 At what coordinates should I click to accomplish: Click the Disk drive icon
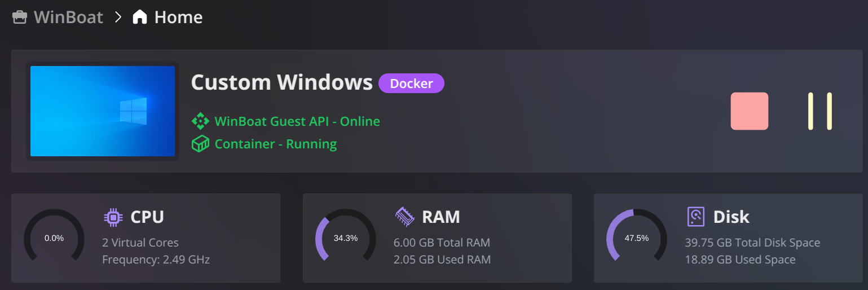697,217
